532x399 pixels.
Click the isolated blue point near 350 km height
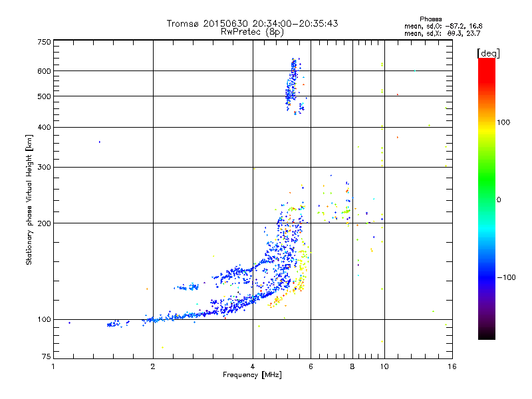tap(99, 142)
